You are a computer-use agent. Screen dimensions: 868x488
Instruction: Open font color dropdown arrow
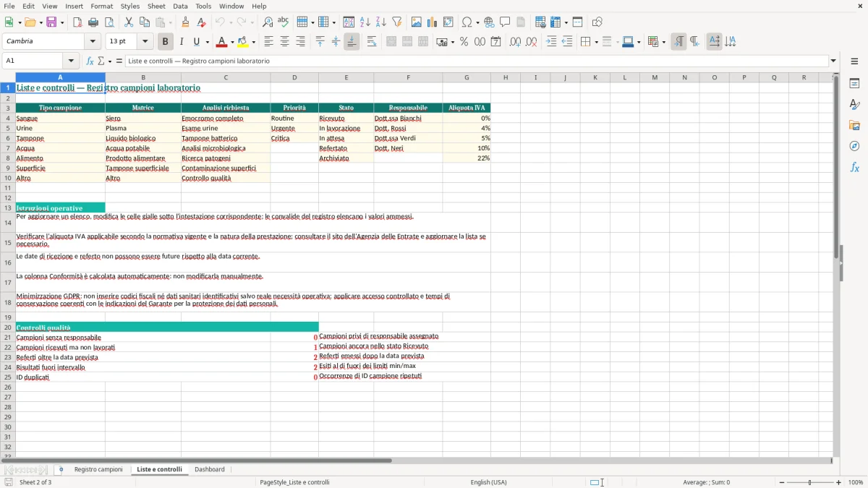(x=231, y=42)
